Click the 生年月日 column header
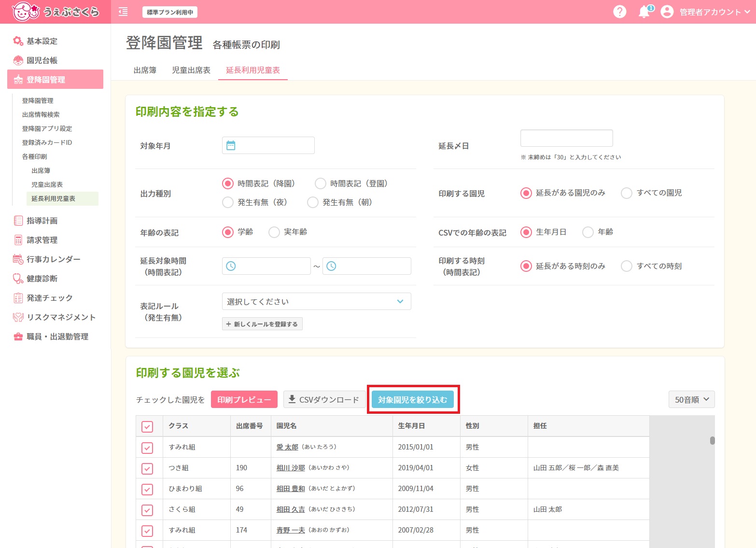The height and width of the screenshot is (548, 756). pyautogui.click(x=426, y=426)
